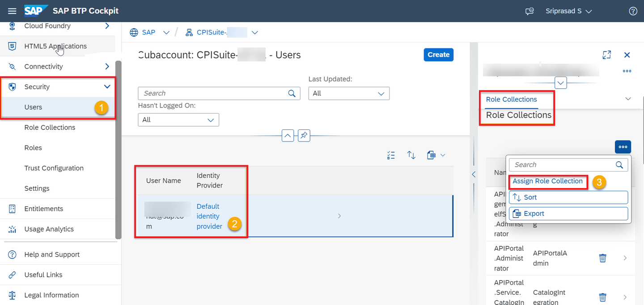Open the help question mark icon in header
This screenshot has width=644, height=305.
pos(633,11)
